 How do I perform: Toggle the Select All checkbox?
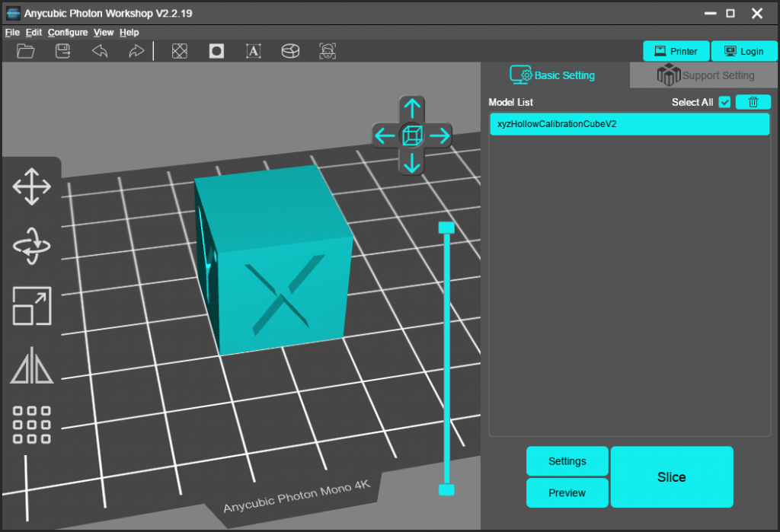725,102
